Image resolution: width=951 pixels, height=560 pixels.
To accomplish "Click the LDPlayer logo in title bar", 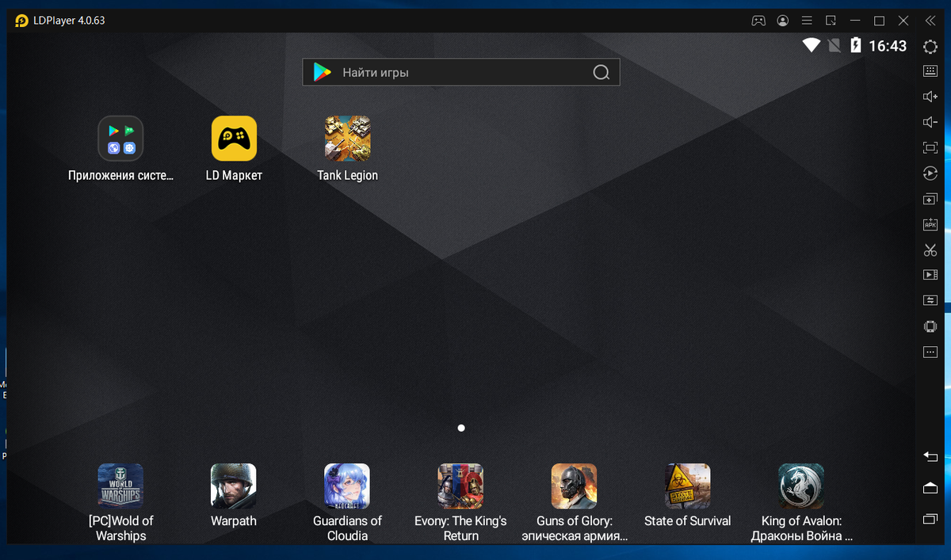I will point(21,21).
